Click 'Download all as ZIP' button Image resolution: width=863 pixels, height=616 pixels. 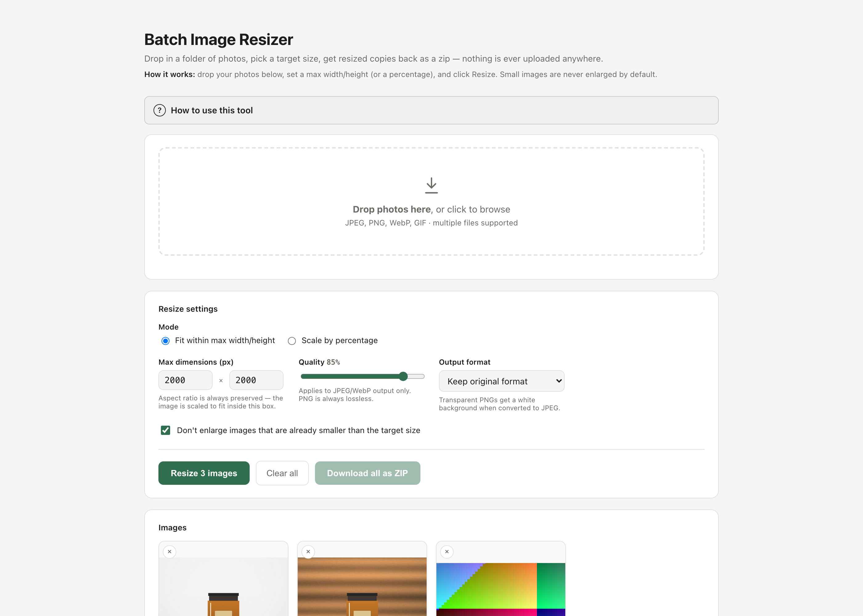[x=367, y=473]
